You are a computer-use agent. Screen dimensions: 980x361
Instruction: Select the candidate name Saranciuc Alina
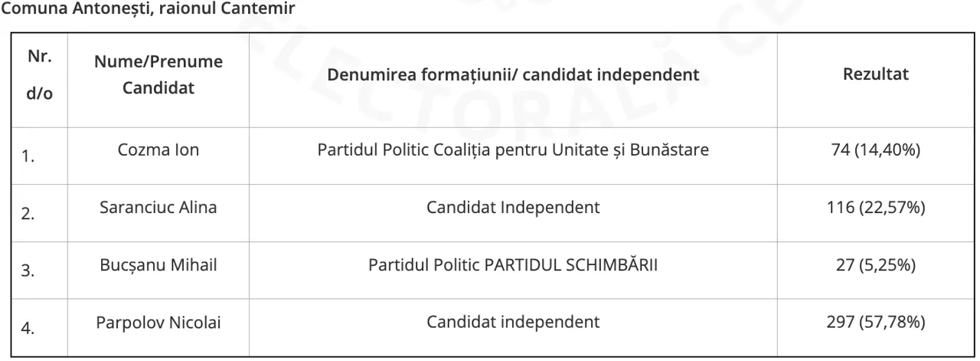[x=158, y=208]
